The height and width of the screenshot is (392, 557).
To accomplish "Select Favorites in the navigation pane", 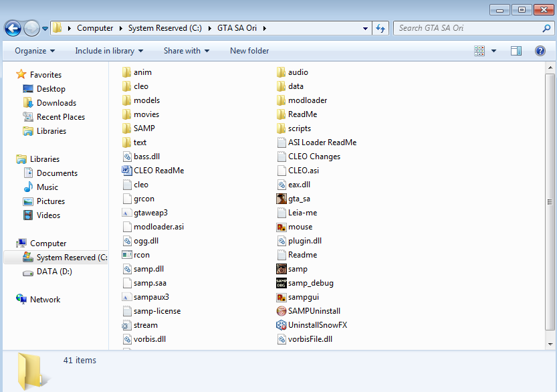I will click(x=45, y=75).
